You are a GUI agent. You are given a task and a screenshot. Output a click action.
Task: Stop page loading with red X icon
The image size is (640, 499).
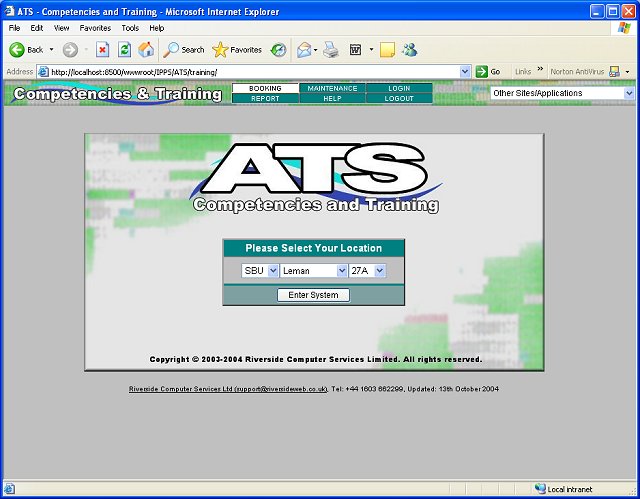tap(102, 50)
